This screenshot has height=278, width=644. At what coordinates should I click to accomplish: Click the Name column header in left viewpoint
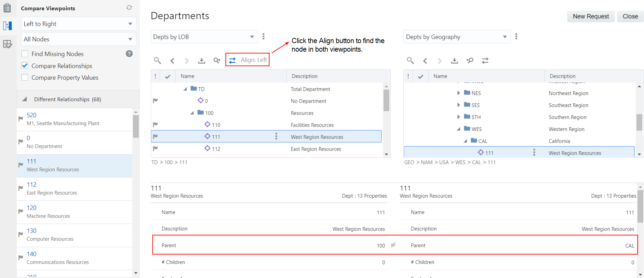coord(231,76)
